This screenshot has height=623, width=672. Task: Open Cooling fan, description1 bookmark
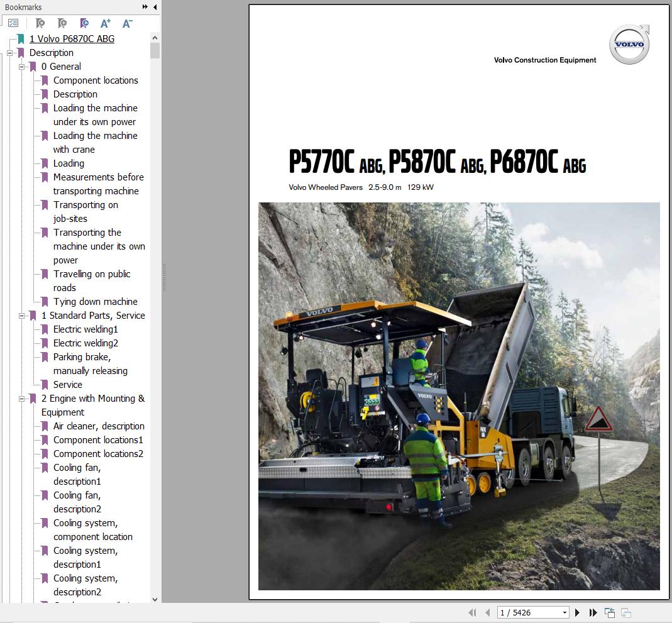[77, 474]
